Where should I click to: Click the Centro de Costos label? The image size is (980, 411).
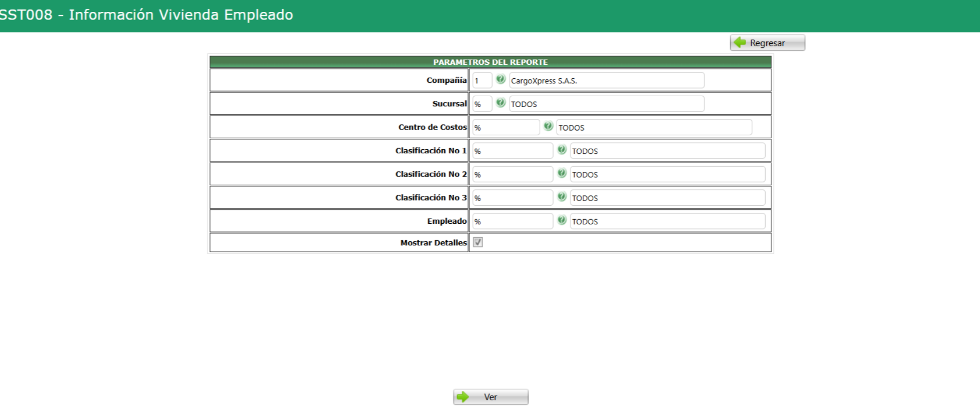click(433, 127)
